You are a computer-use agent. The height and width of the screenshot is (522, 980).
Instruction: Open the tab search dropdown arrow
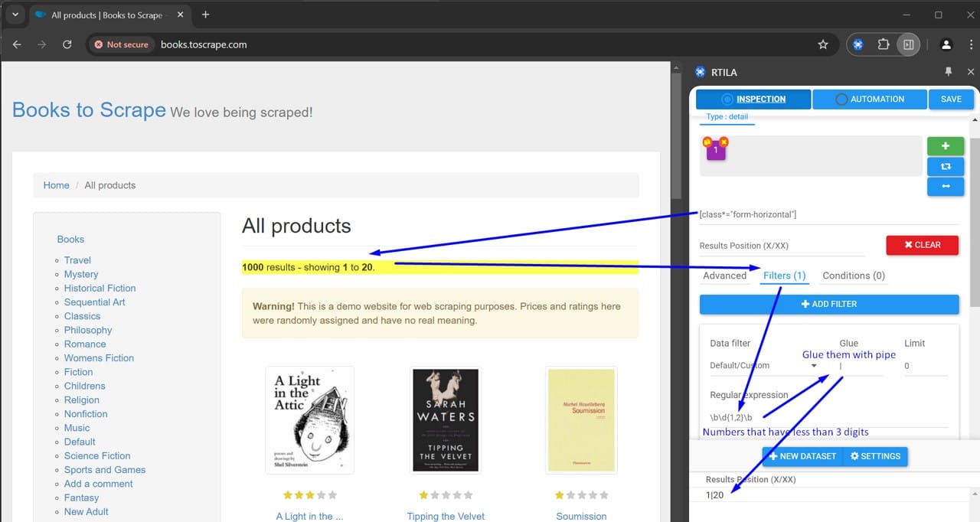coord(15,15)
